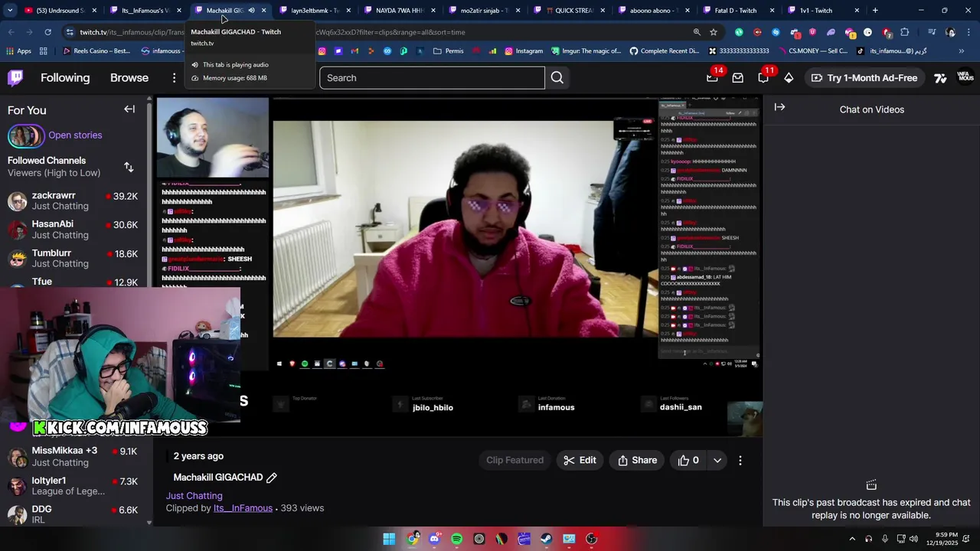This screenshot has width=980, height=551.
Task: Like the clip thumbs up button
Action: pyautogui.click(x=688, y=460)
